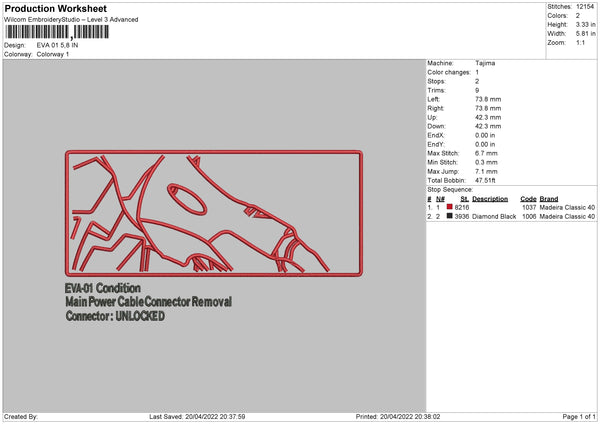Click the "Code" column header
The width and height of the screenshot is (600, 424).
coord(528,199)
